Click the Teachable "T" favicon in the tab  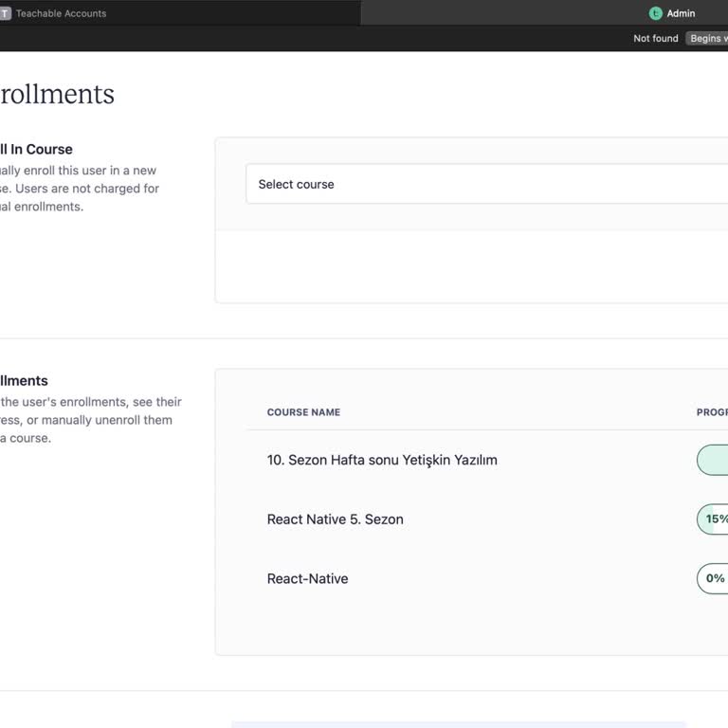click(5, 13)
